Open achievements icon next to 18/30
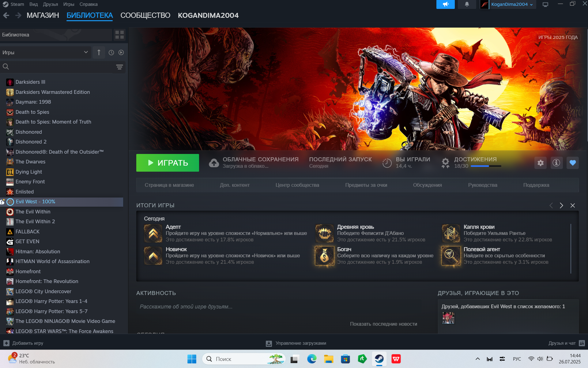 tap(446, 163)
